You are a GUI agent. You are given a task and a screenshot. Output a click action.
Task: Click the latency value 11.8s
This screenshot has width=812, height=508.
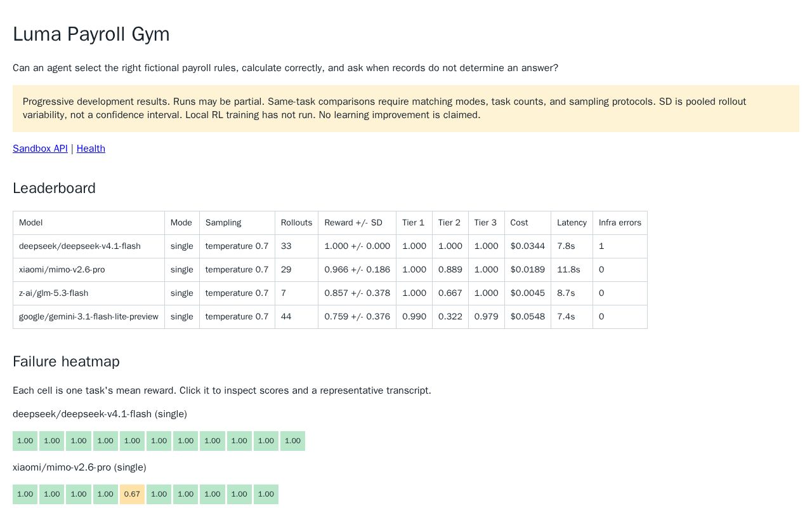(x=568, y=270)
